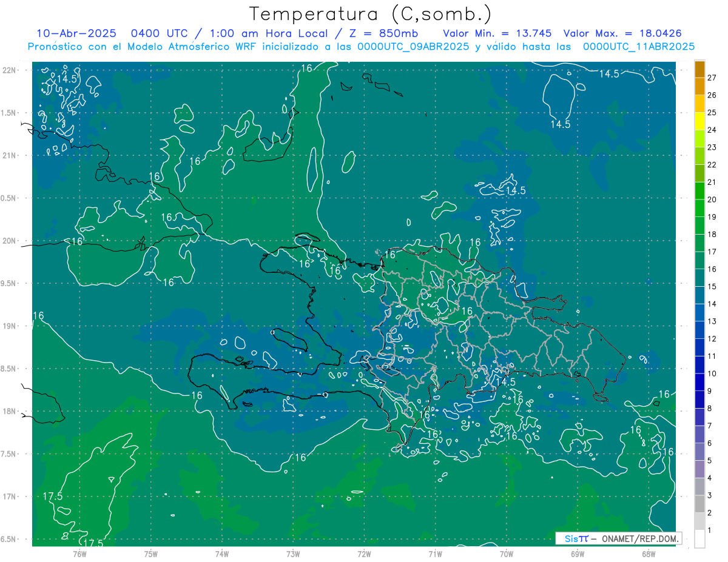
Task: Click the colorbar label "27"
Action: click(712, 78)
